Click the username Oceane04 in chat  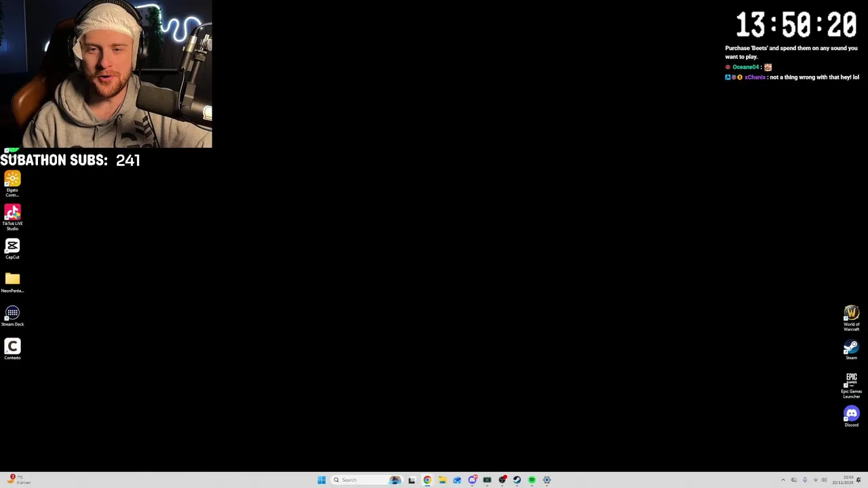745,67
